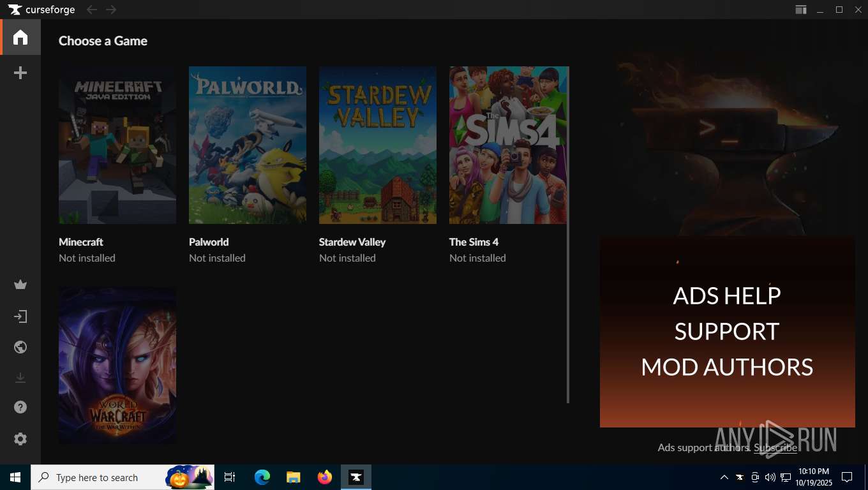The image size is (868, 490).
Task: Click the CurseForge system tray icon
Action: coord(740,477)
